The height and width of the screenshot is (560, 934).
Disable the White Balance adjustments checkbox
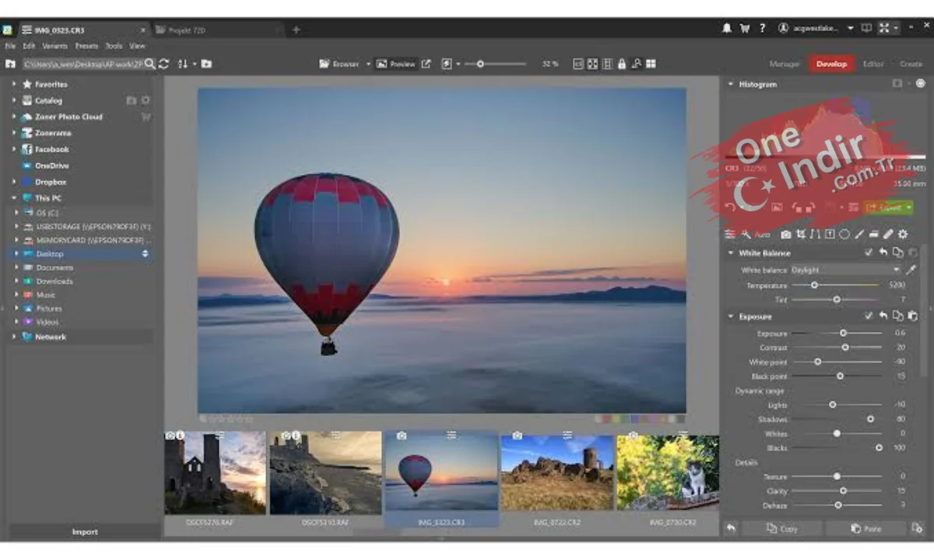coord(869,253)
